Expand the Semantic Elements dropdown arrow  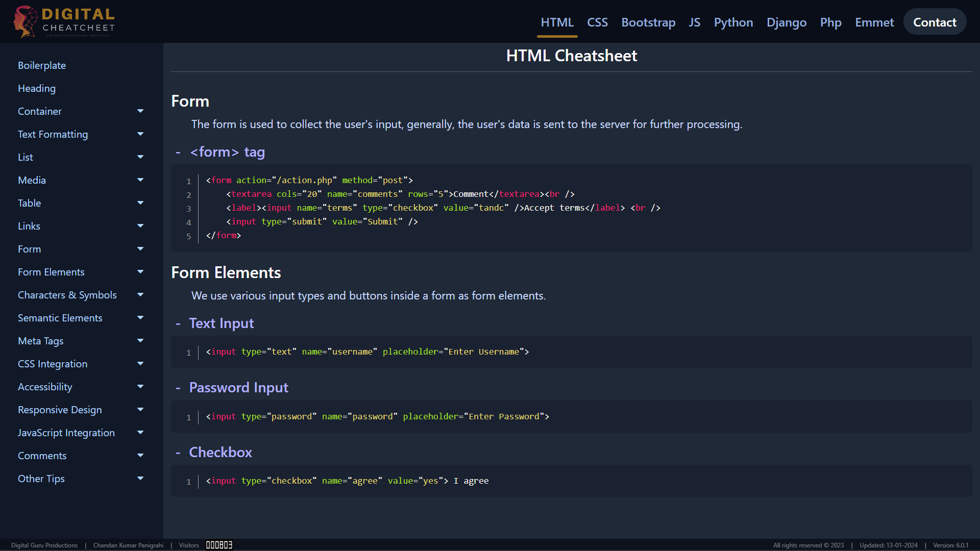click(140, 318)
